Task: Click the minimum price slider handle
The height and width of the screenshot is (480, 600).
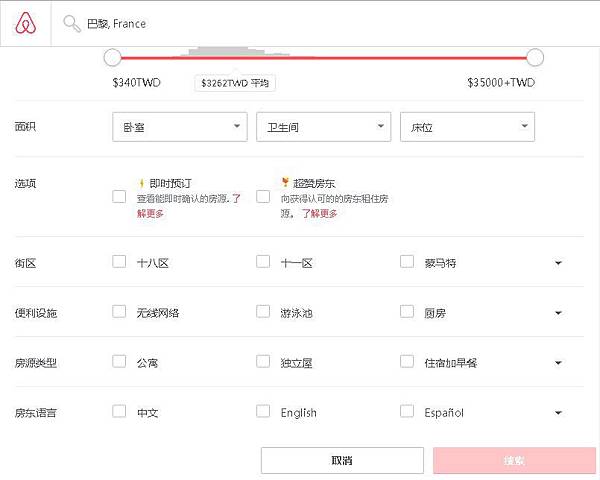Action: tap(113, 58)
